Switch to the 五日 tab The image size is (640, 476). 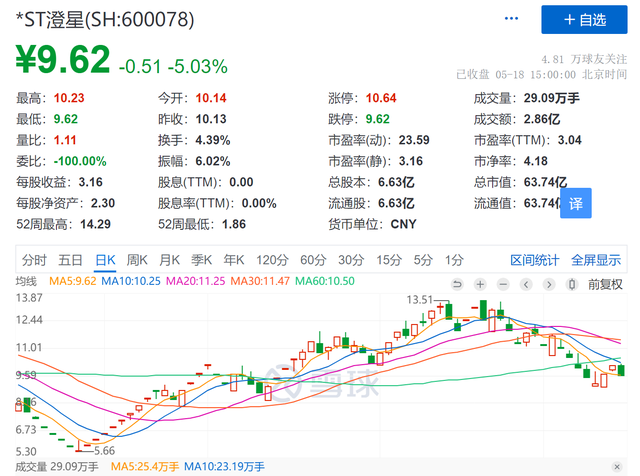point(70,260)
